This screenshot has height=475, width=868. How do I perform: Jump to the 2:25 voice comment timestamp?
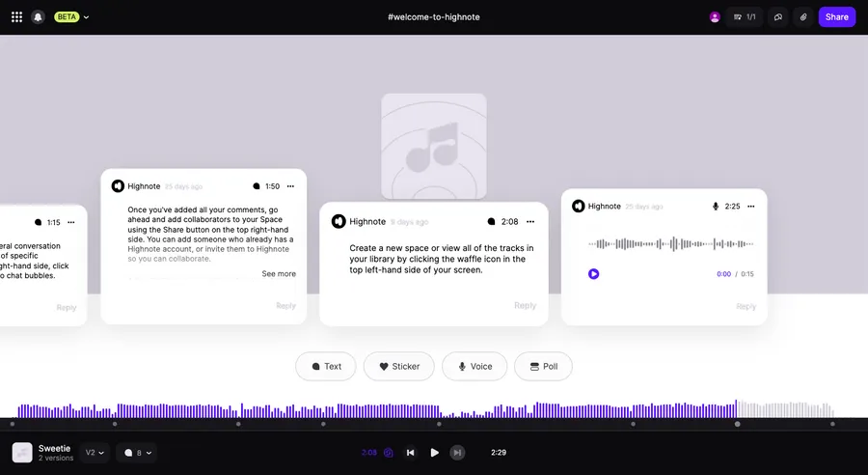coord(732,207)
